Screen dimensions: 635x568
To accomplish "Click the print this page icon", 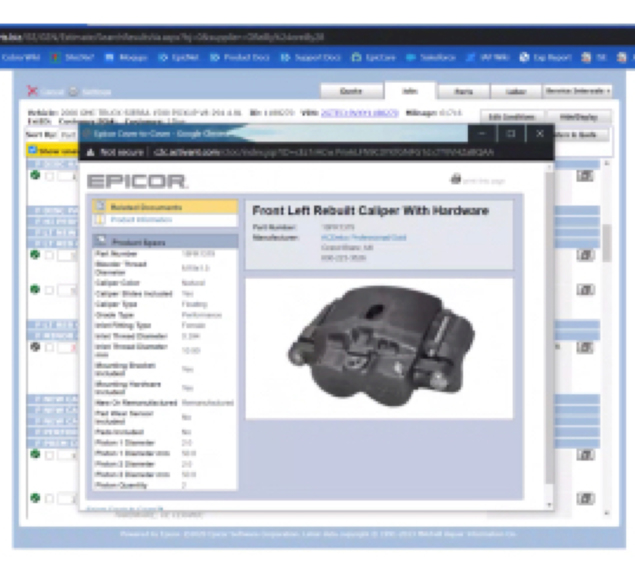I will [456, 179].
